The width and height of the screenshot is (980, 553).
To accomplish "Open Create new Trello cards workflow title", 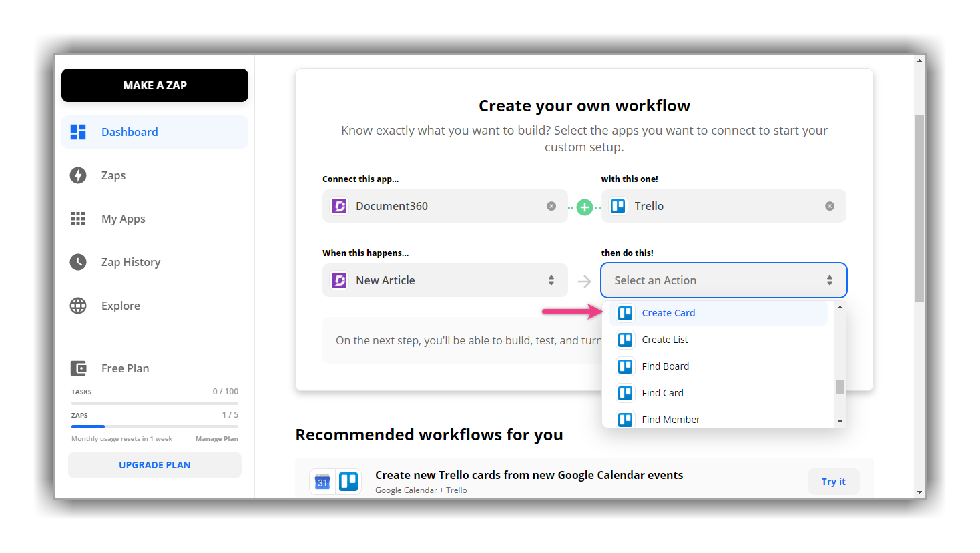I will point(529,475).
